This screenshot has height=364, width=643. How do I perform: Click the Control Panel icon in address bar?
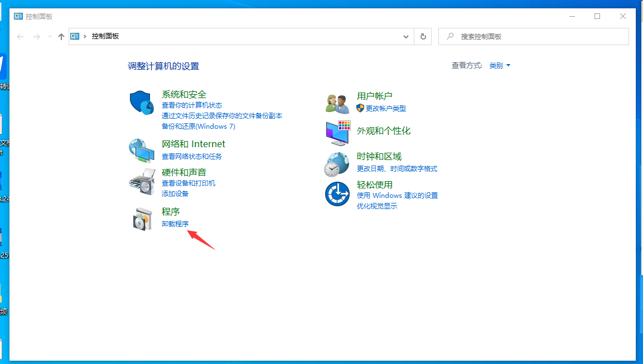[x=74, y=36]
